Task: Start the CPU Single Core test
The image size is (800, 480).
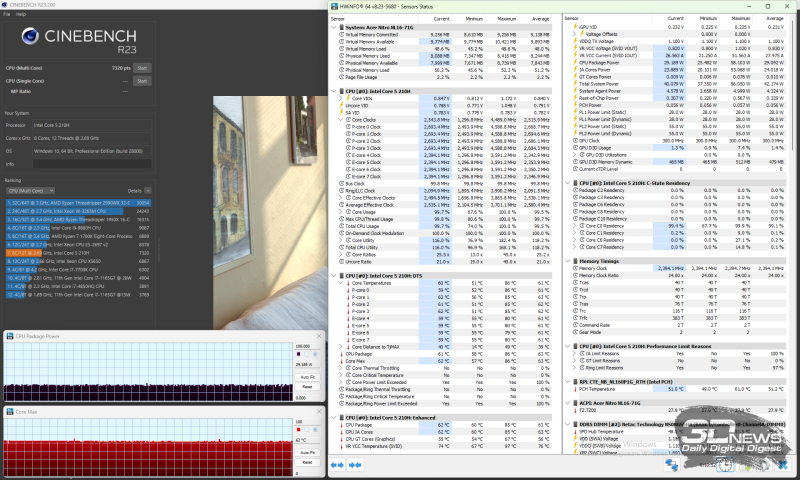Action: [142, 81]
